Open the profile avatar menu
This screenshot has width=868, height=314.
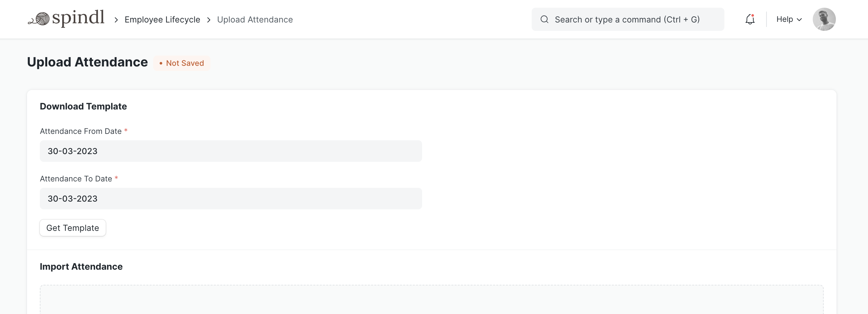tap(824, 19)
